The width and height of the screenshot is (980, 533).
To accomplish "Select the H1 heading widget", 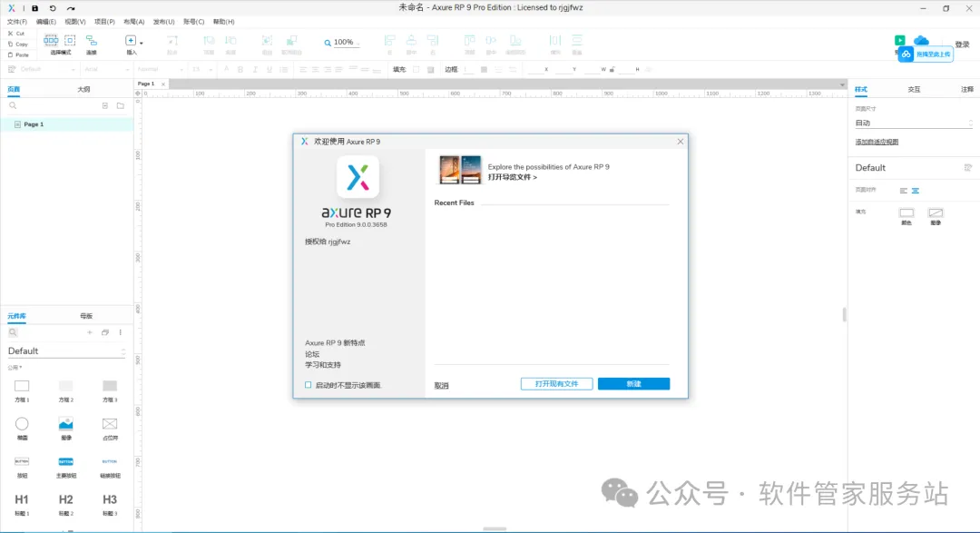I will pos(22,504).
